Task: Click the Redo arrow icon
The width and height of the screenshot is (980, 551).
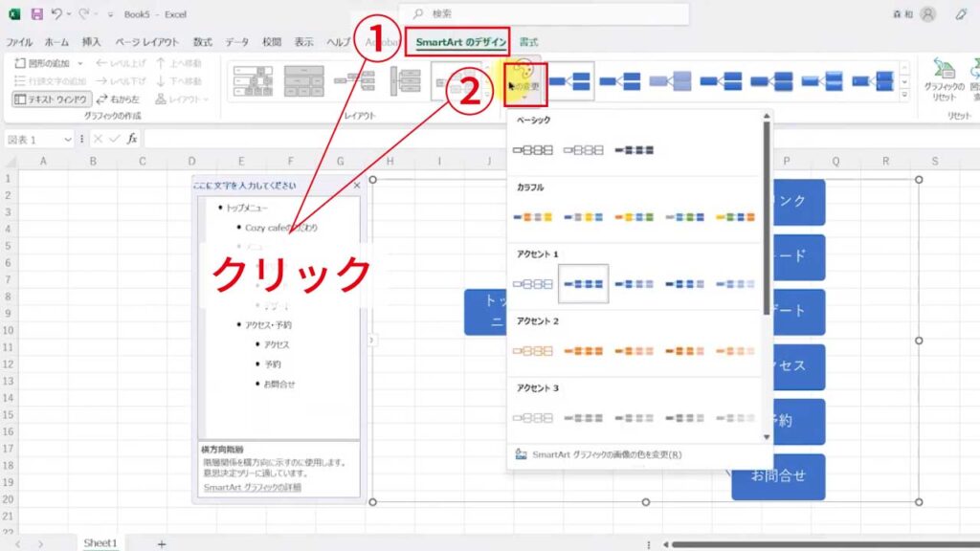Action: point(84,13)
